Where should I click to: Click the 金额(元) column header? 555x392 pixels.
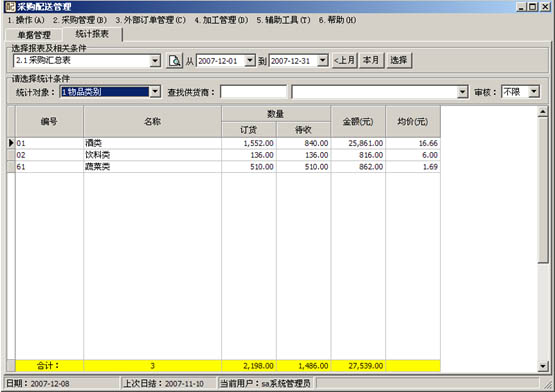coord(358,121)
